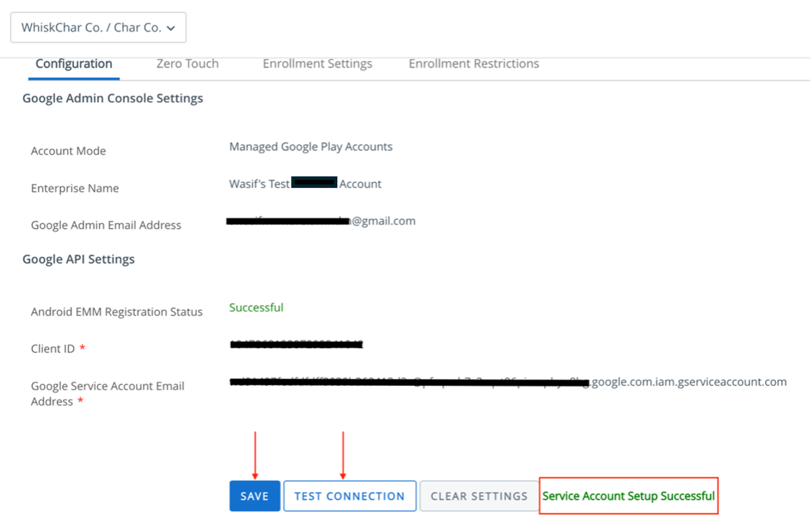The height and width of the screenshot is (521, 812).
Task: Select a different organization from the top dropdown
Action: pos(98,27)
